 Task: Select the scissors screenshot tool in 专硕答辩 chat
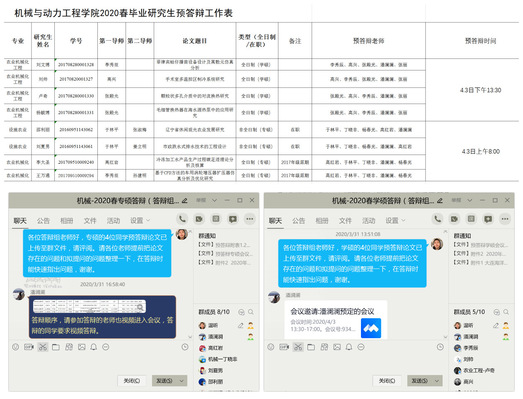click(42, 347)
